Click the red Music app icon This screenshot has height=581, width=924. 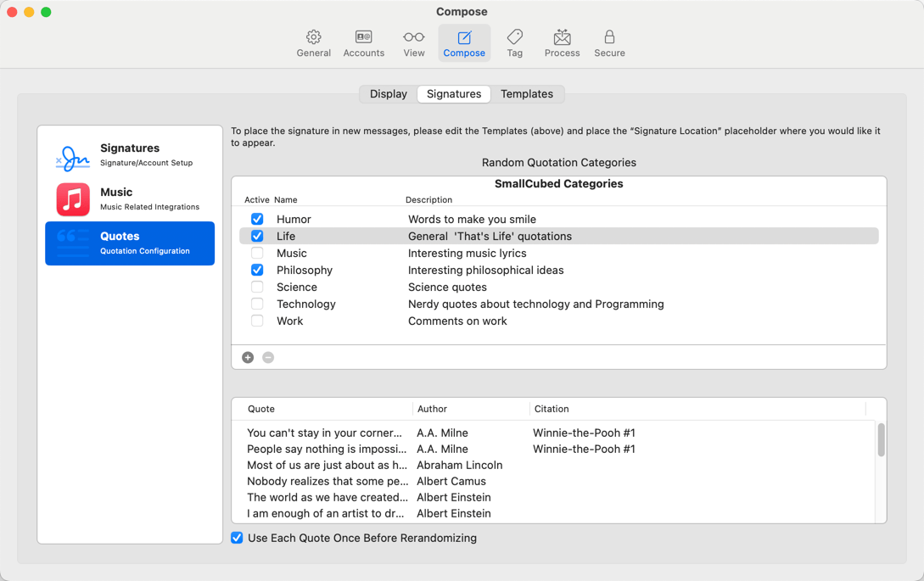coord(73,199)
